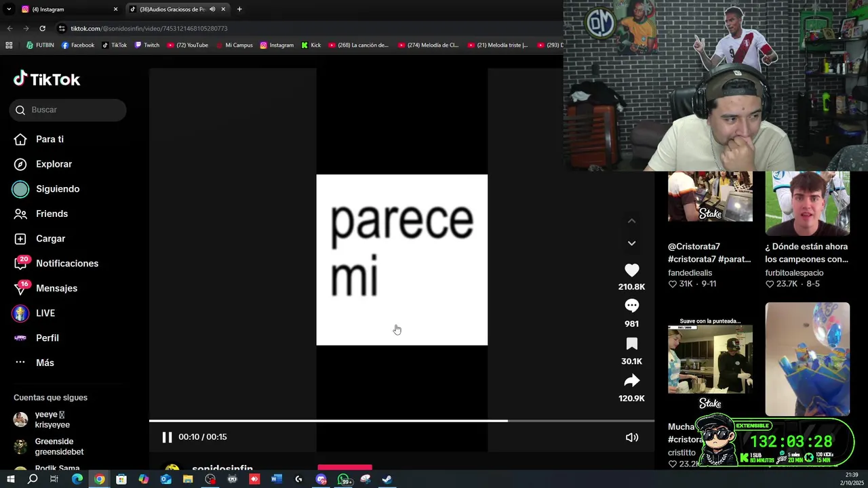Screen dimensions: 868x488
Task: Select the Audios Graciosos TikTok tab
Action: 172,9
